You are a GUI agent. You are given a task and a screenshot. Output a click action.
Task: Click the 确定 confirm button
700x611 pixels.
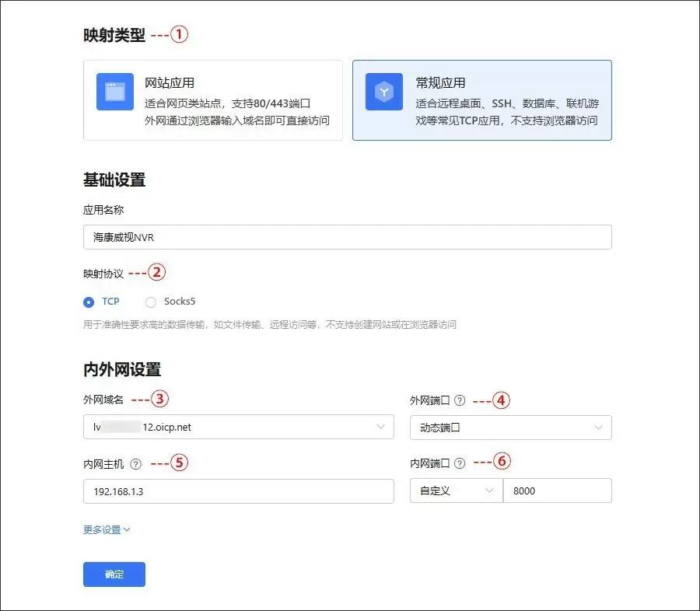(114, 574)
